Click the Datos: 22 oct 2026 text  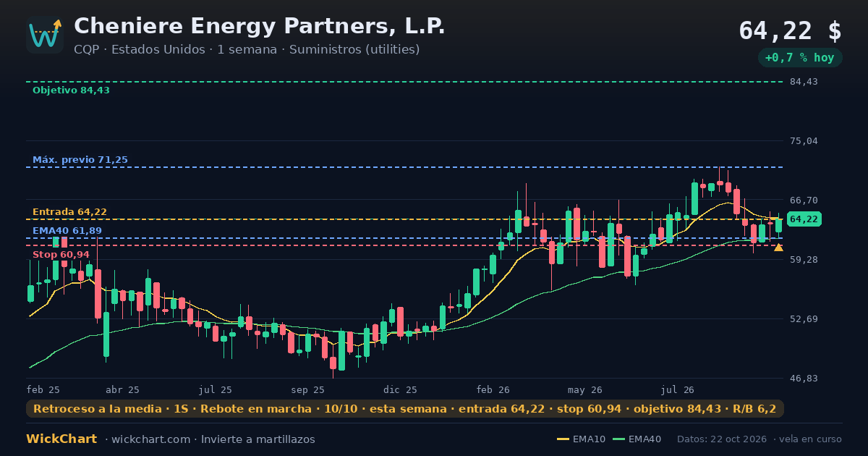click(x=723, y=439)
